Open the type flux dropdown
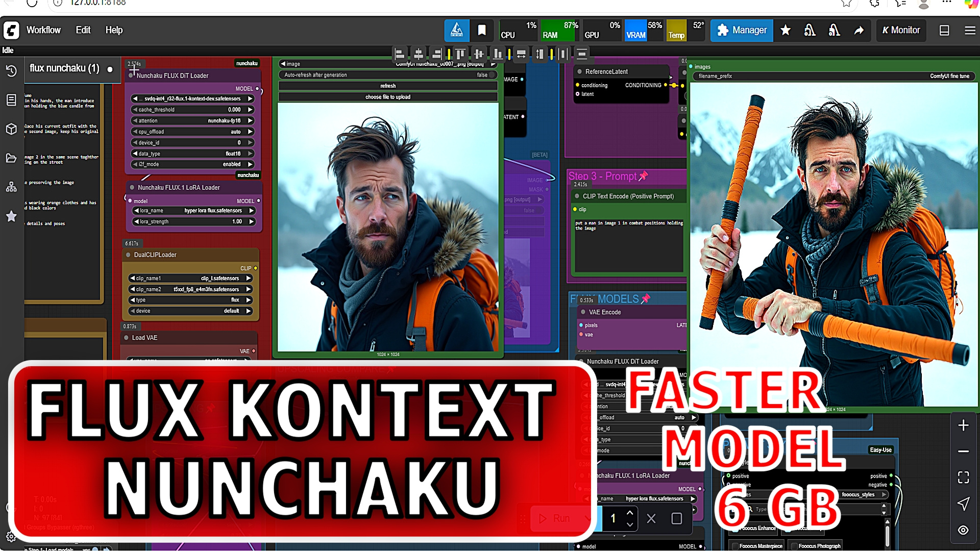The image size is (980, 551). click(190, 300)
